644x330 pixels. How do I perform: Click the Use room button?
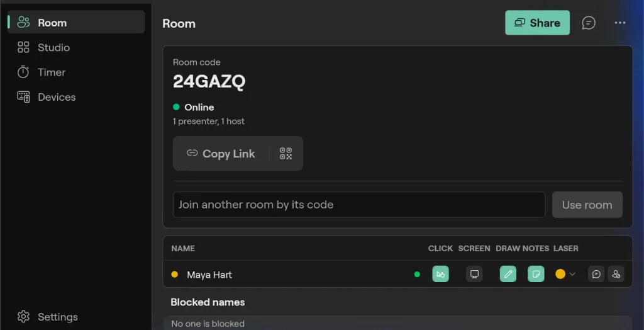(587, 205)
